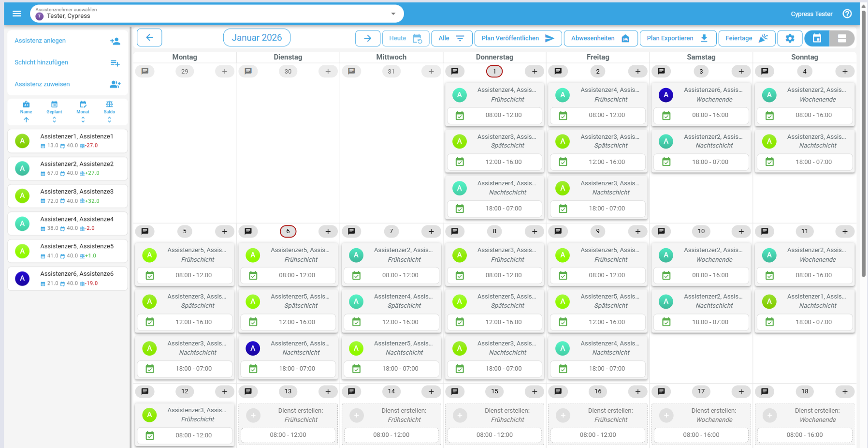Screen dimensions: 868x448
Task: Click the help question mark icon
Action: coord(847,14)
